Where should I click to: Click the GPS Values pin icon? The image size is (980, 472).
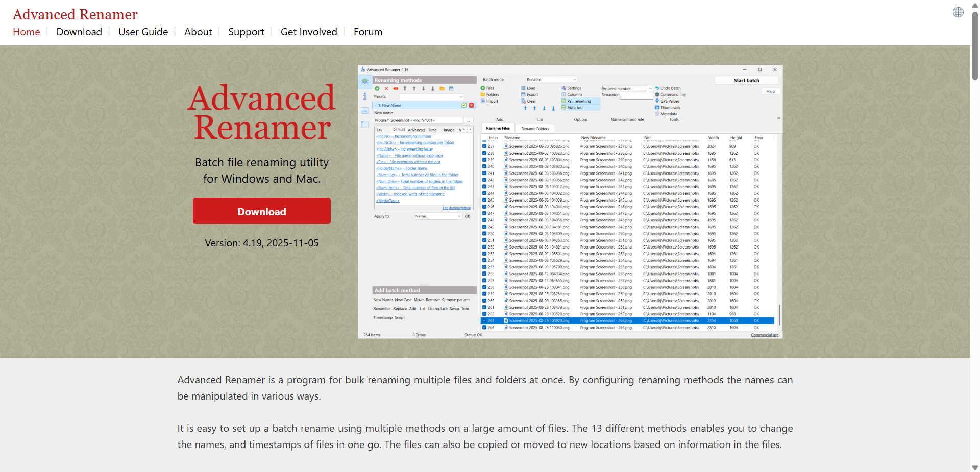point(657,101)
